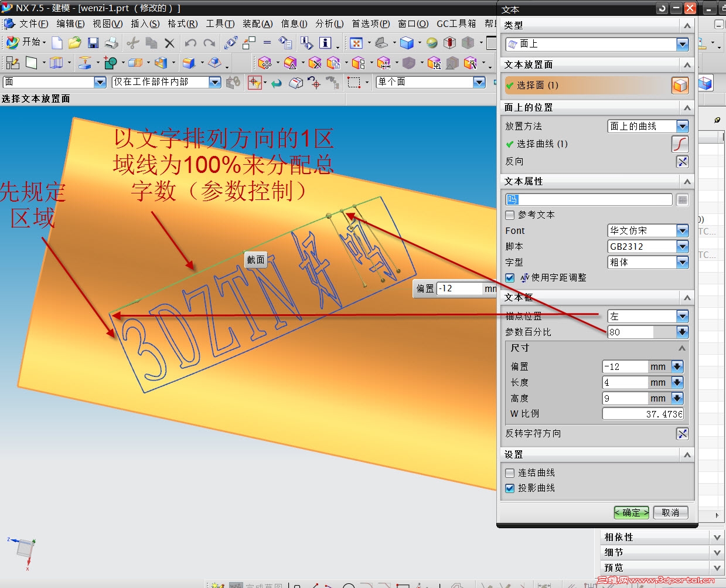The width and height of the screenshot is (726, 588).
Task: Open the 锚点位置 dropdown
Action: point(682,316)
